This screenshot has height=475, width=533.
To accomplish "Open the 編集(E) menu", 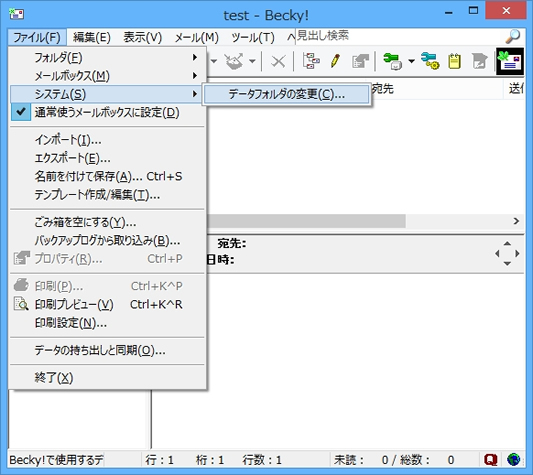I will click(92, 37).
